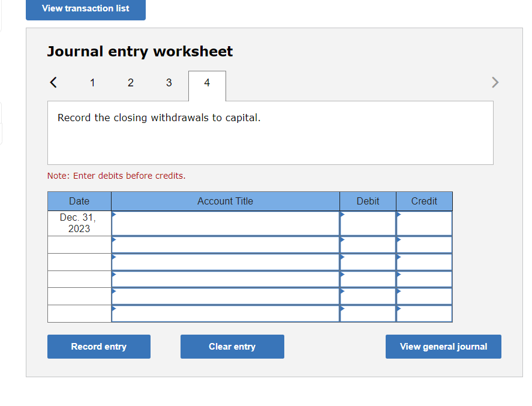
Task: Select worksheet tab 2
Action: click(130, 83)
